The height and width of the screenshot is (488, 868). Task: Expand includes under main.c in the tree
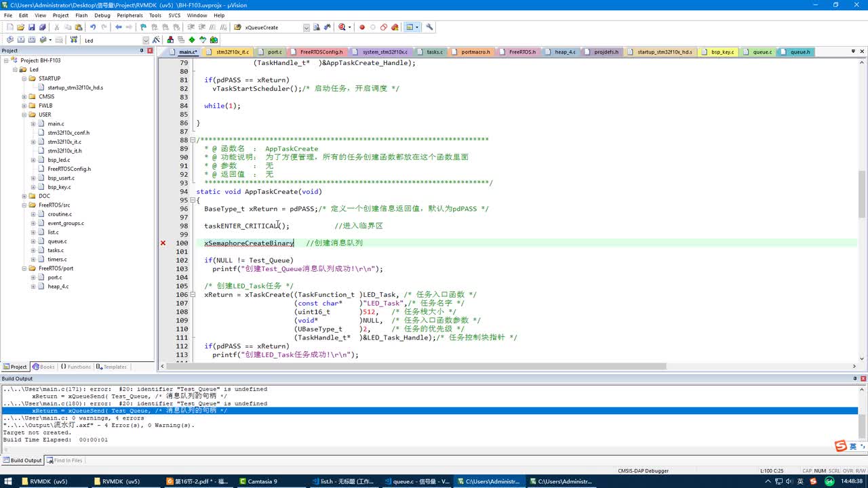click(33, 123)
